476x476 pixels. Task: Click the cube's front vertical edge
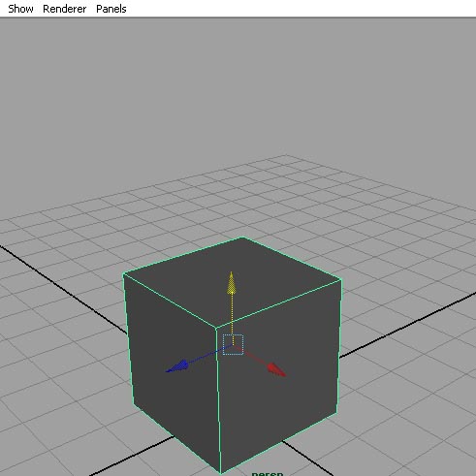point(218,400)
